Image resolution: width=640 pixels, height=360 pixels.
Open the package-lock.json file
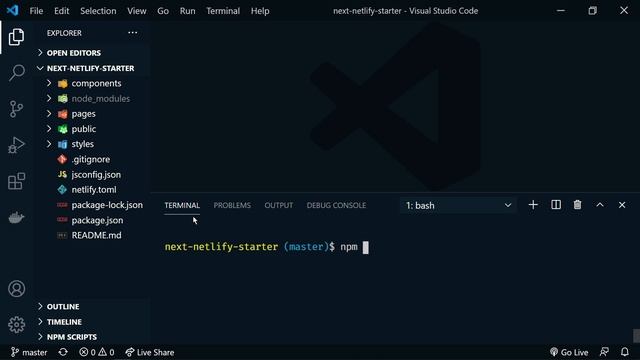tap(91, 205)
